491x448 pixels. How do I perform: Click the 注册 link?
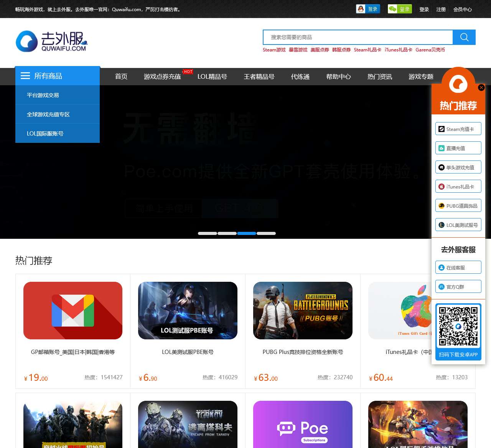point(441,9)
